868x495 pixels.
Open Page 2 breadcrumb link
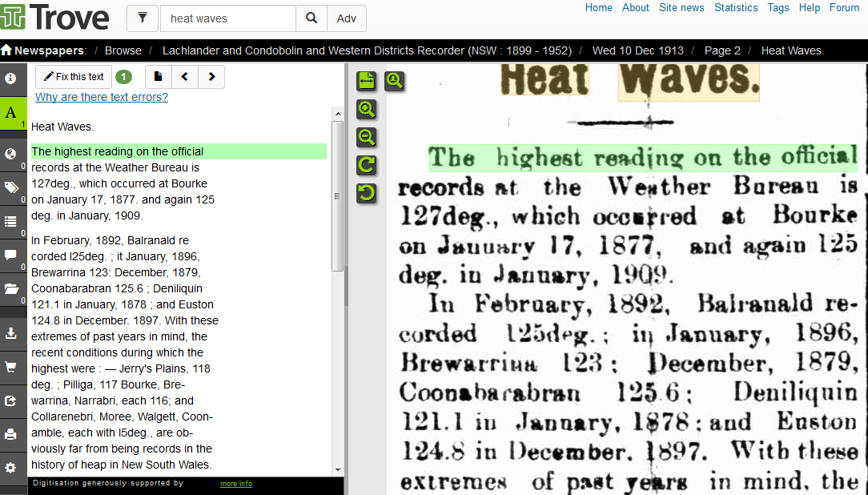[x=722, y=50]
